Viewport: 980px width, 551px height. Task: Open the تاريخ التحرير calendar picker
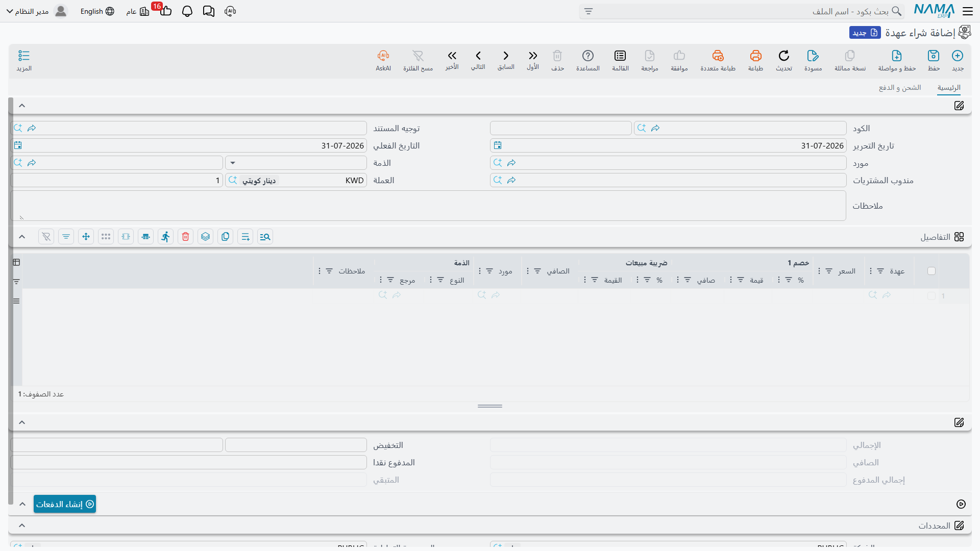tap(498, 146)
